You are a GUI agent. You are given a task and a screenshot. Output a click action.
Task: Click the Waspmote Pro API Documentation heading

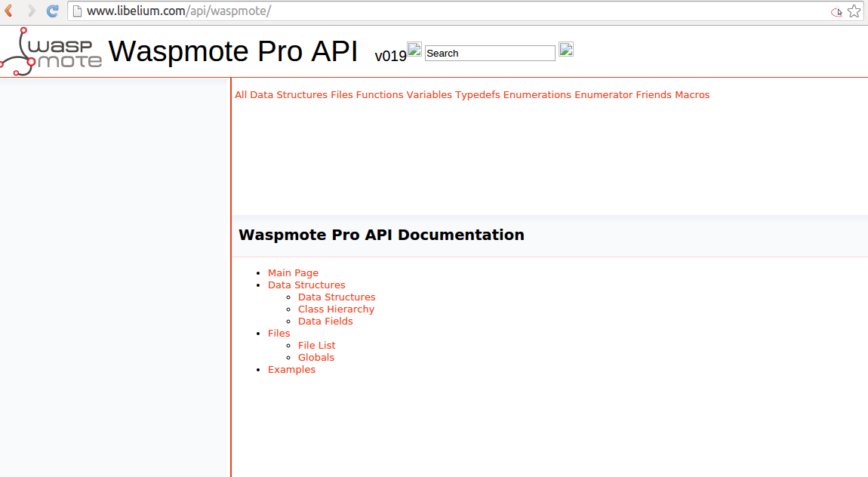coord(381,235)
